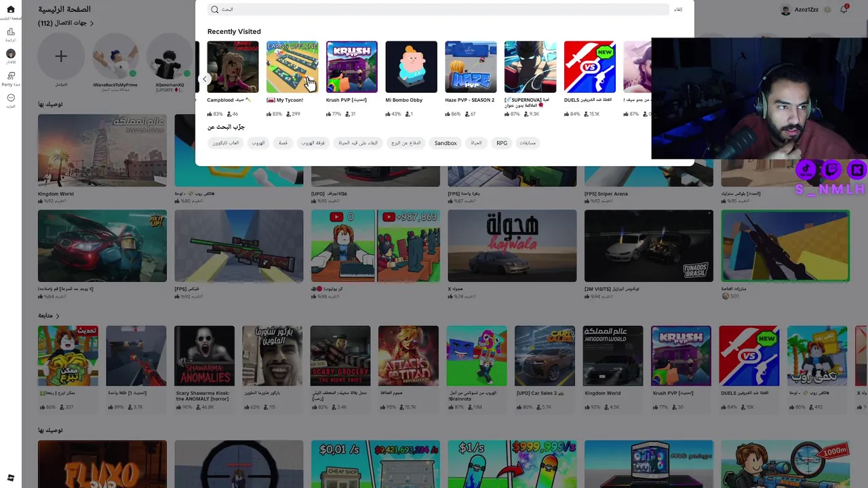The image size is (868, 488).
Task: Click the cancel search button
Action: pos(678,9)
